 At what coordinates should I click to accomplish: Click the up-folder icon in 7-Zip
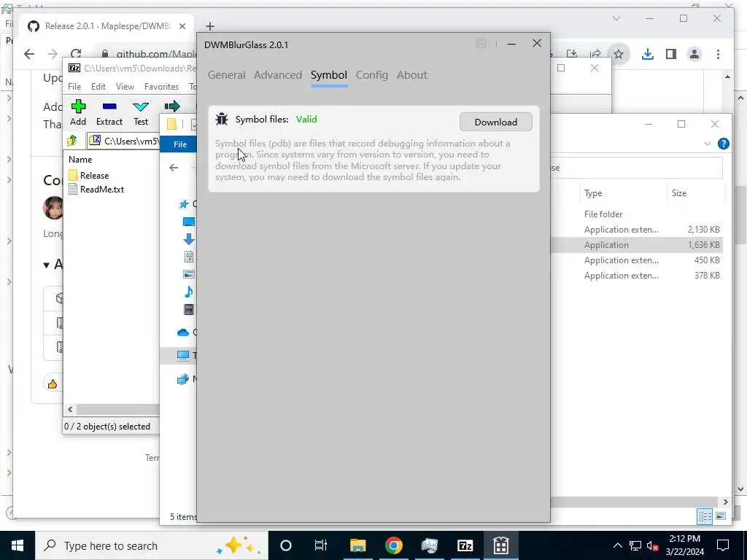pyautogui.click(x=72, y=141)
